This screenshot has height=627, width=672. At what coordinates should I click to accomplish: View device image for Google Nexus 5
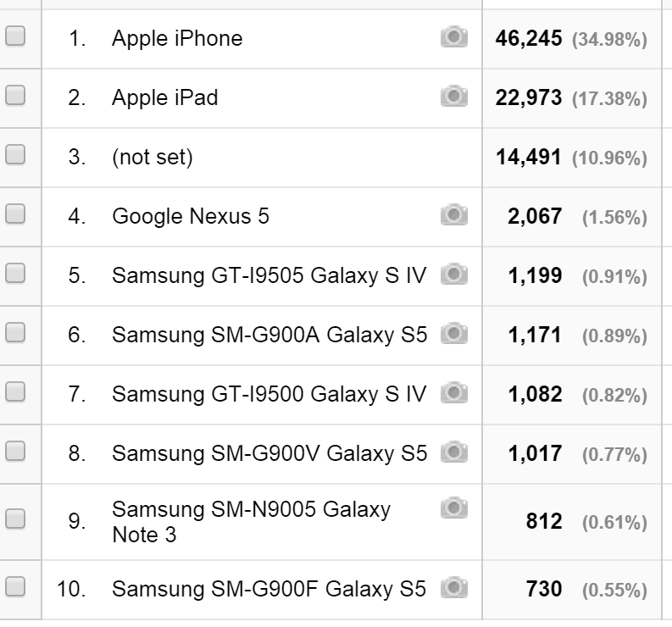click(454, 214)
